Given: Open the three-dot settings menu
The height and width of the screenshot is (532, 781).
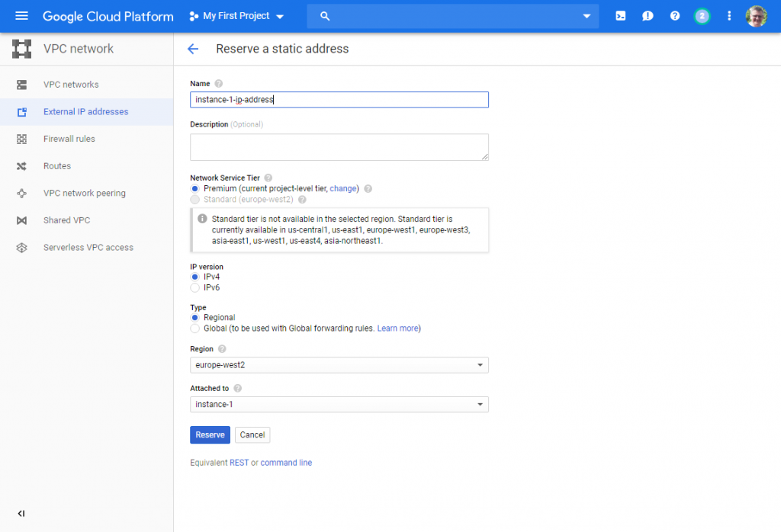Looking at the screenshot, I should pyautogui.click(x=729, y=17).
